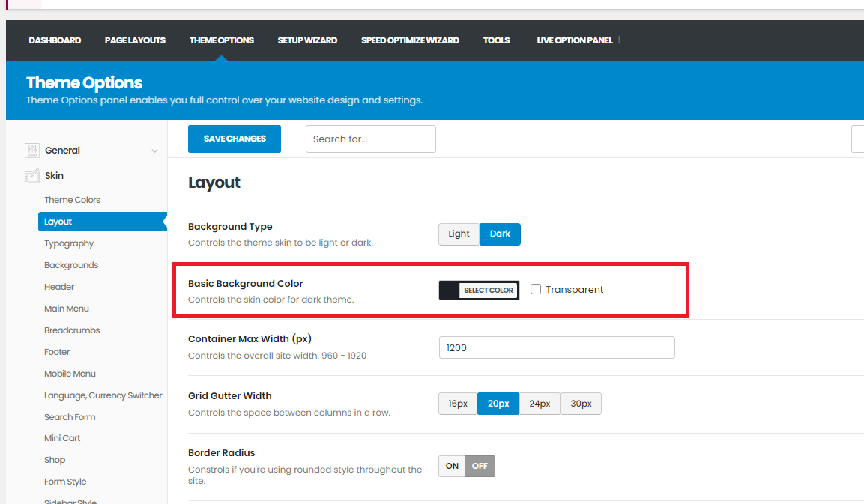Click the Save Changes button
Screen dimensions: 864x504
point(235,139)
